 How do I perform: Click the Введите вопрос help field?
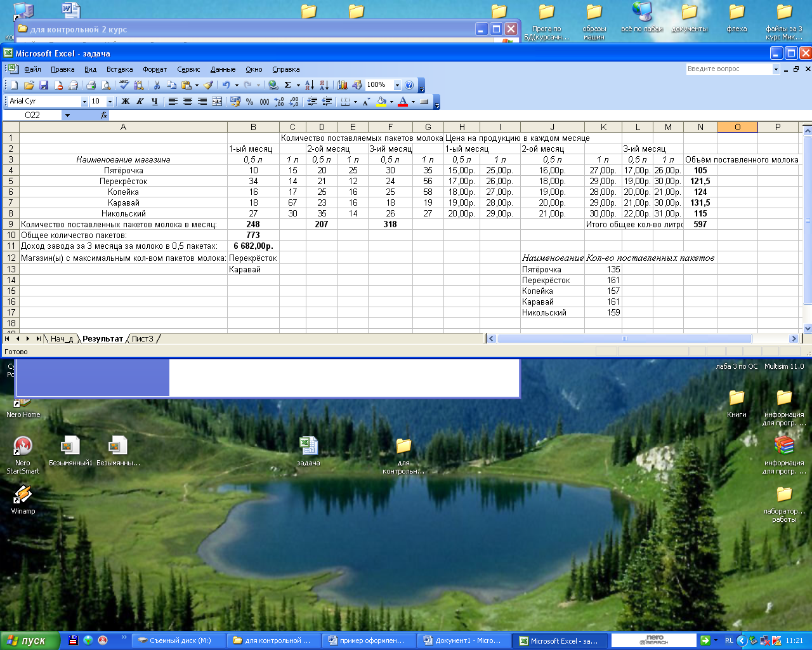coord(728,69)
